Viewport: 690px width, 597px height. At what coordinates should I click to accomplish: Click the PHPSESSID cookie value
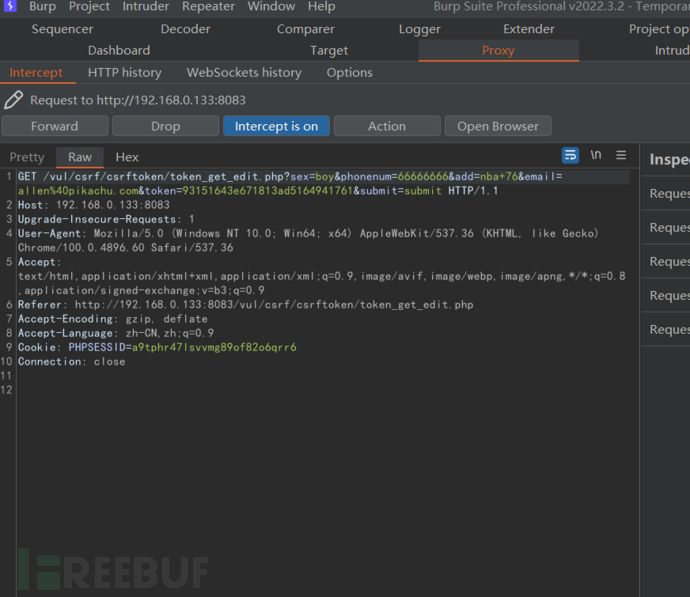coord(214,347)
